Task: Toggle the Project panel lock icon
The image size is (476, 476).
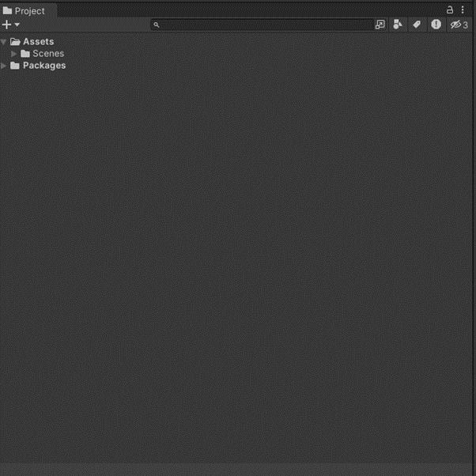Action: 451,10
